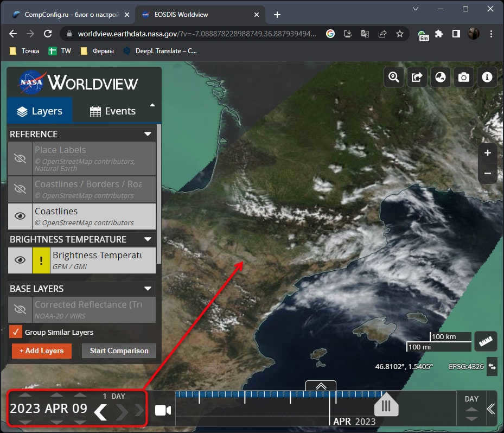The width and height of the screenshot is (504, 433).
Task: Take a snapshot with the camera icon
Action: (x=463, y=77)
